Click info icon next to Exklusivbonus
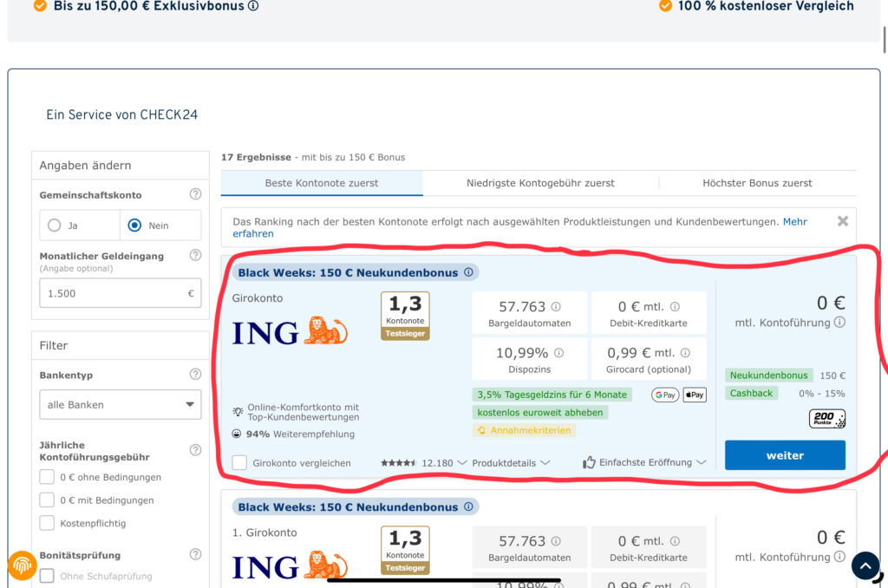This screenshot has width=888, height=588. pyautogui.click(x=253, y=6)
